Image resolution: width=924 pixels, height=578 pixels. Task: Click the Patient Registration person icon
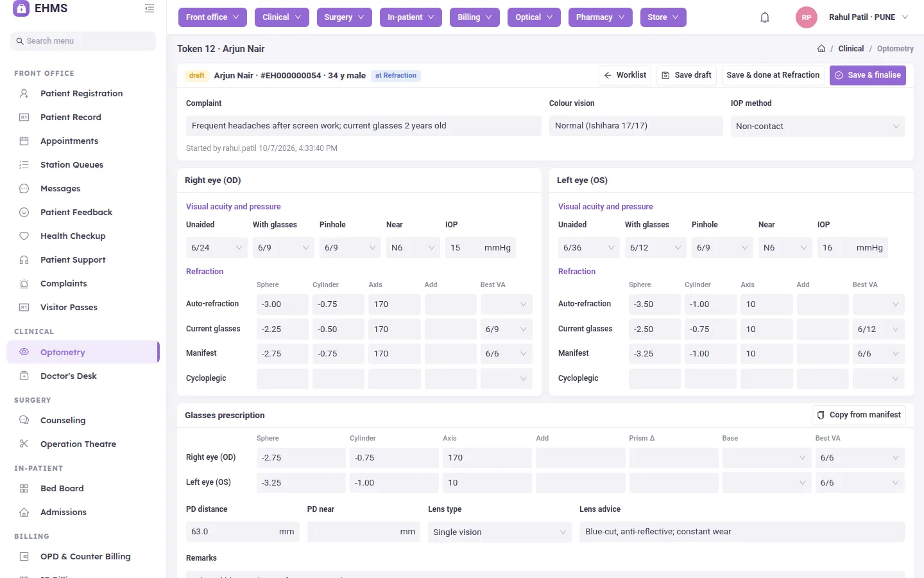24,93
